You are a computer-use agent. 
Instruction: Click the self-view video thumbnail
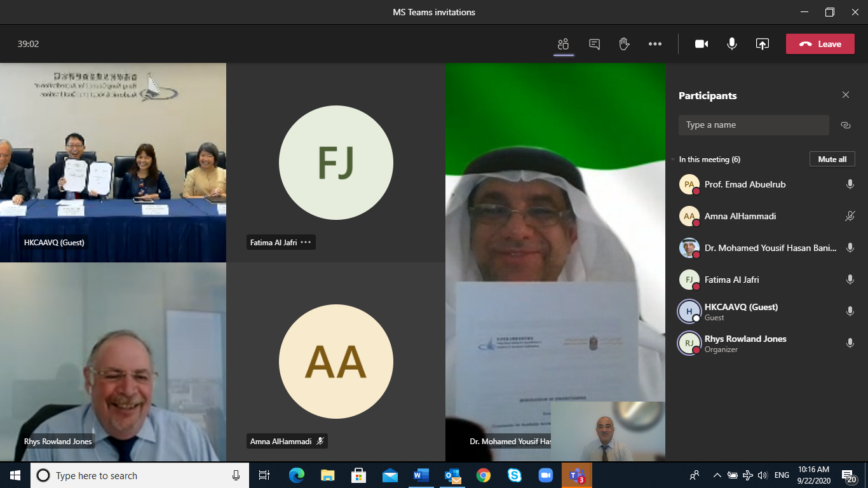[x=607, y=431]
